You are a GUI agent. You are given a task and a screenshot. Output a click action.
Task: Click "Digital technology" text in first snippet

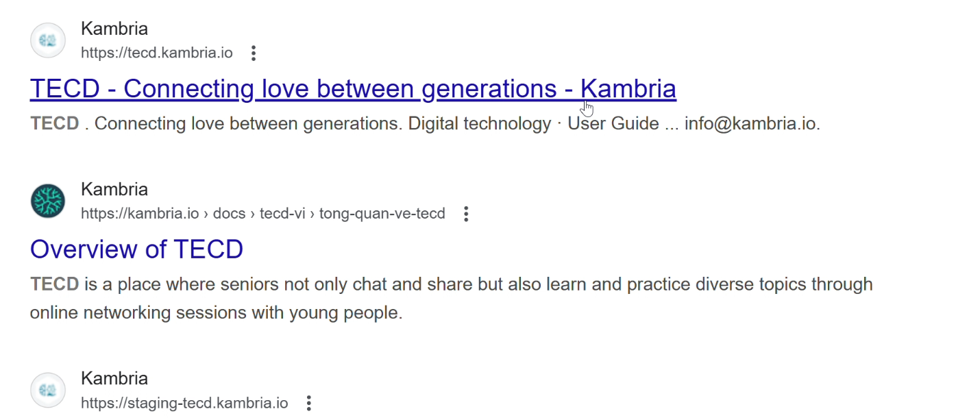479,124
